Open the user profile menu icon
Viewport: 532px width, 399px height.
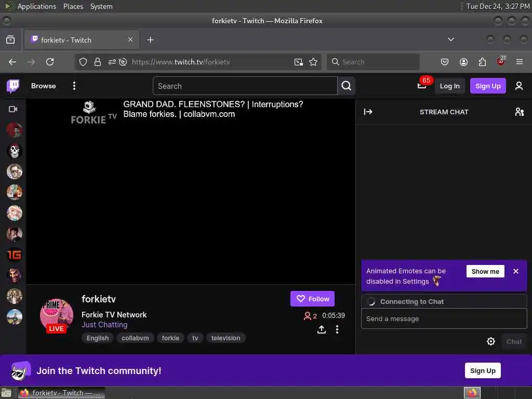pos(519,86)
